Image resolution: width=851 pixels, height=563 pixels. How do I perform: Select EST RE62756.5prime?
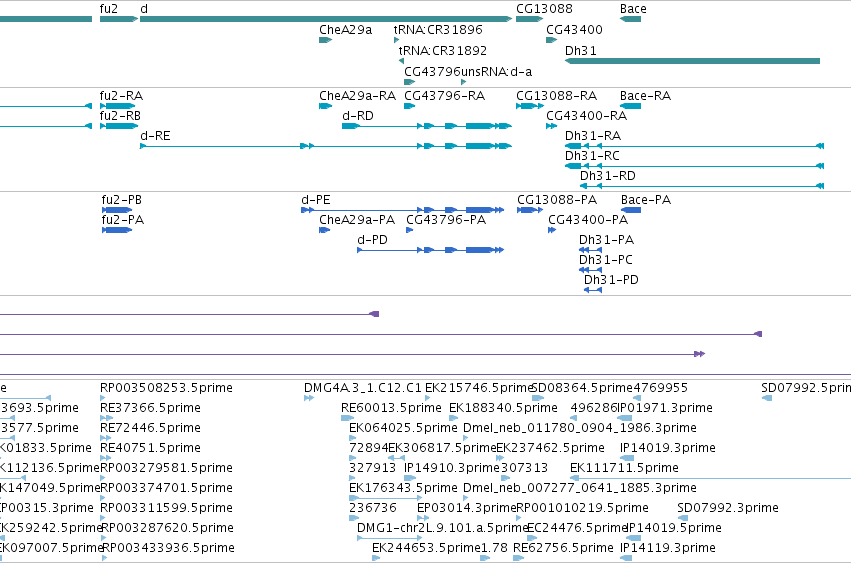(563, 548)
